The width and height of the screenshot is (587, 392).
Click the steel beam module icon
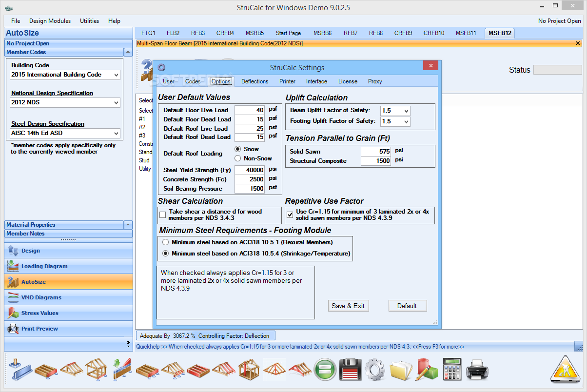[x=20, y=370]
